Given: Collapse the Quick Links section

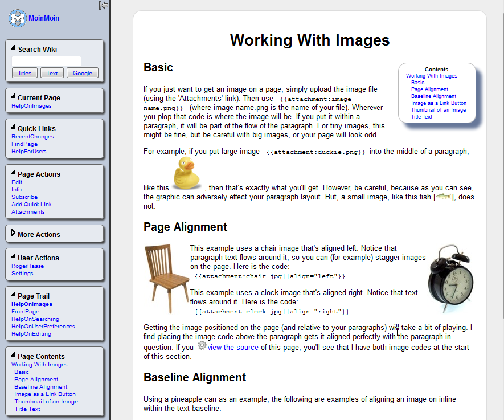Looking at the screenshot, I should [x=13, y=128].
